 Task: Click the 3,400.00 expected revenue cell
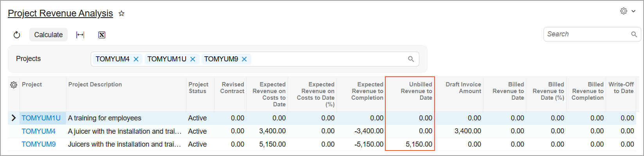267,131
